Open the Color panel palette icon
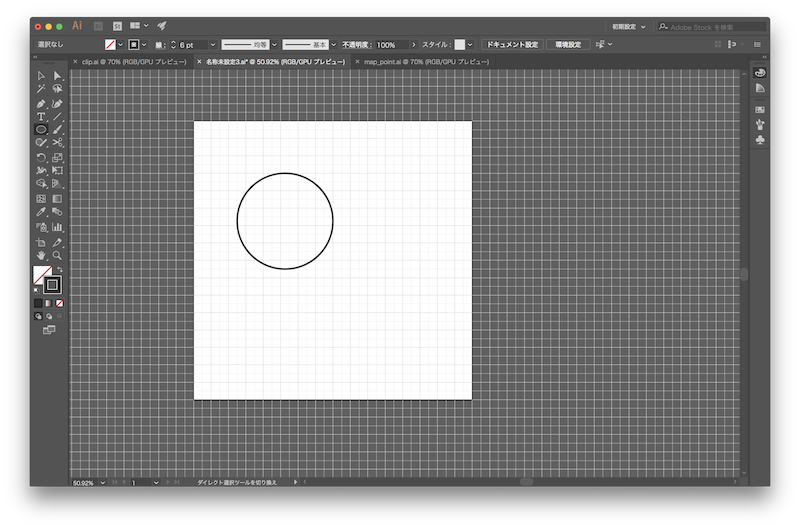The image size is (800, 529). (x=760, y=73)
